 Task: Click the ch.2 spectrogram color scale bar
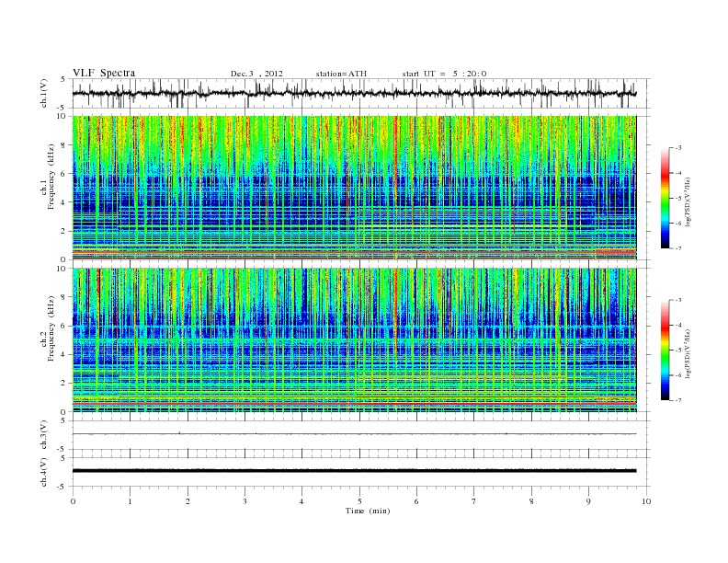point(665,350)
